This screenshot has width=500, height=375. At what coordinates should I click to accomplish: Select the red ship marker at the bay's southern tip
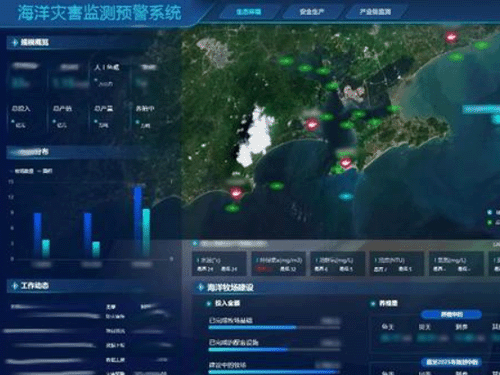pos(346,163)
